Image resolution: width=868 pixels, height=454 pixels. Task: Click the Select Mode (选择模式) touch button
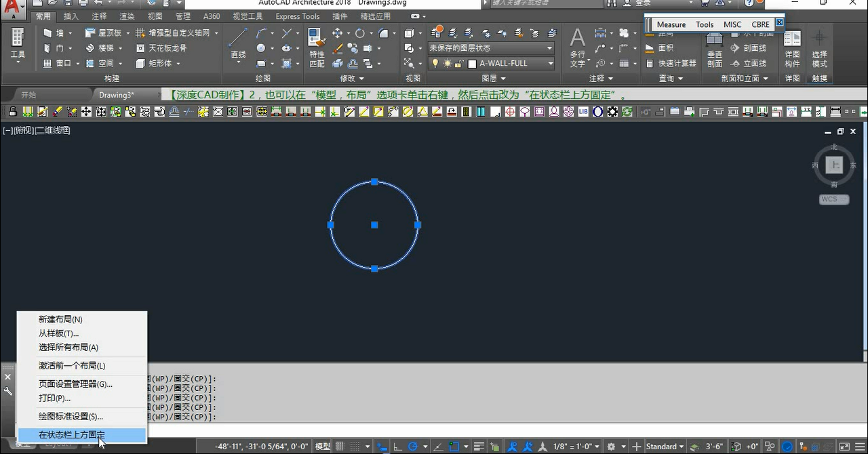click(819, 49)
